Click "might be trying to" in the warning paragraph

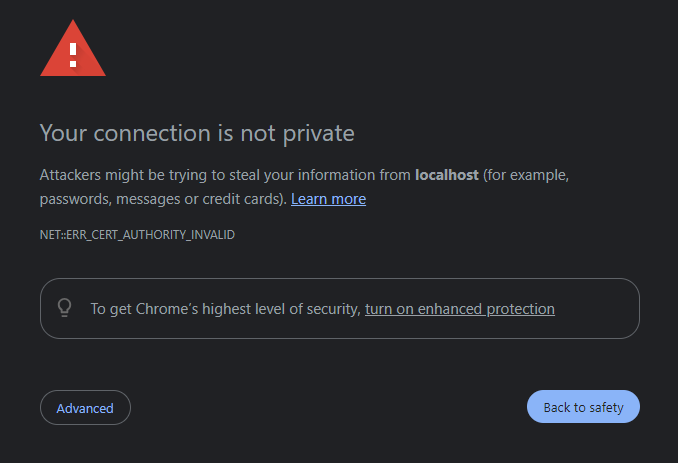(x=171, y=175)
